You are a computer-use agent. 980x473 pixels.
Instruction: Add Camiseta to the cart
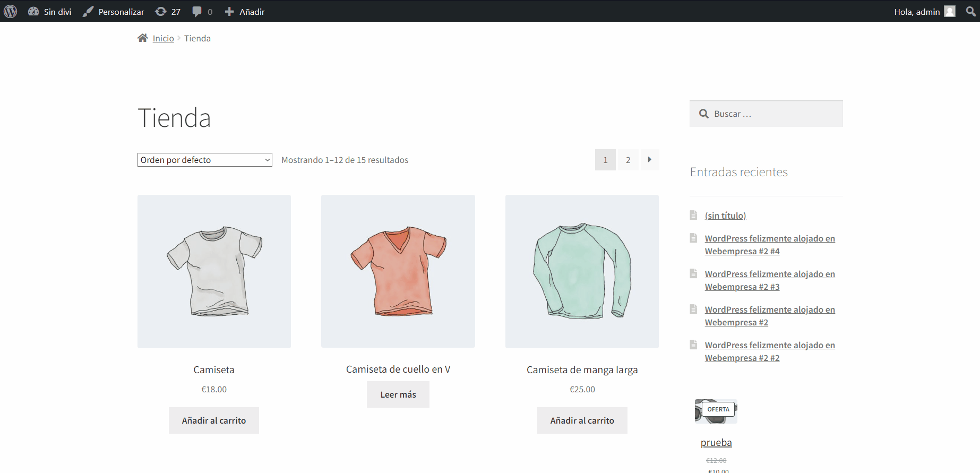tap(214, 420)
